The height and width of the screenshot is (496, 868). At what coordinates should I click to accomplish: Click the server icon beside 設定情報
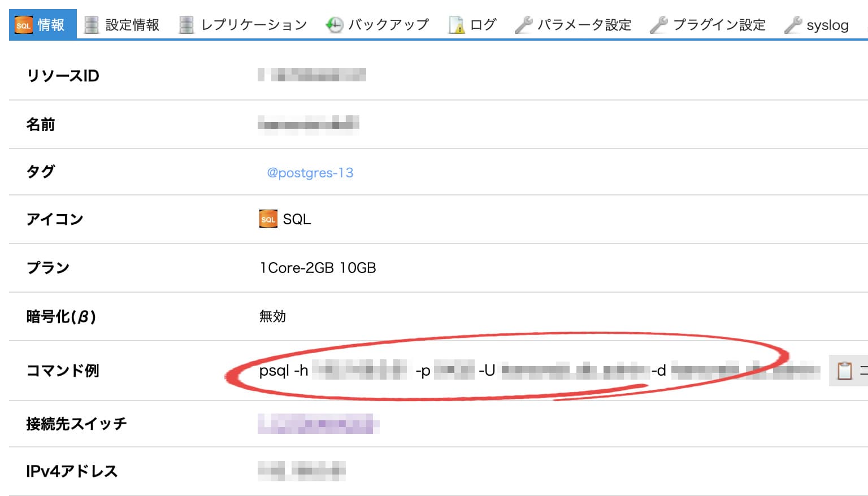(92, 25)
